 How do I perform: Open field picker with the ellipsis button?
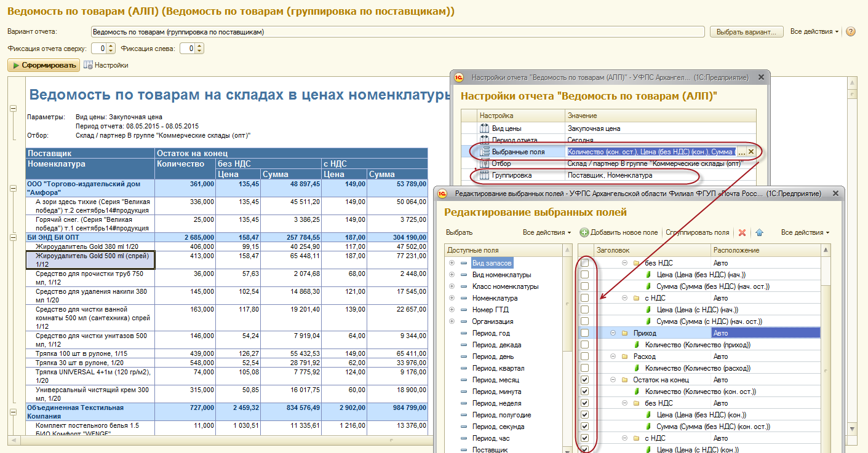(741, 152)
